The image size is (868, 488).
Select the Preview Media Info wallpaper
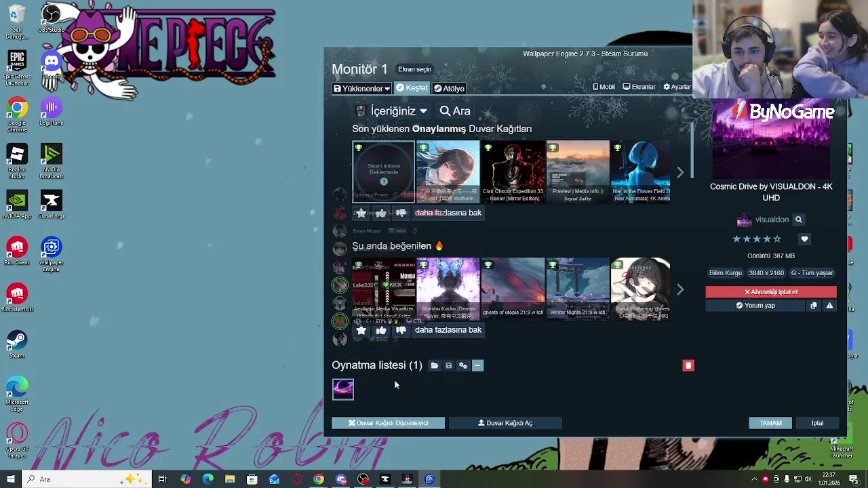[x=577, y=172]
